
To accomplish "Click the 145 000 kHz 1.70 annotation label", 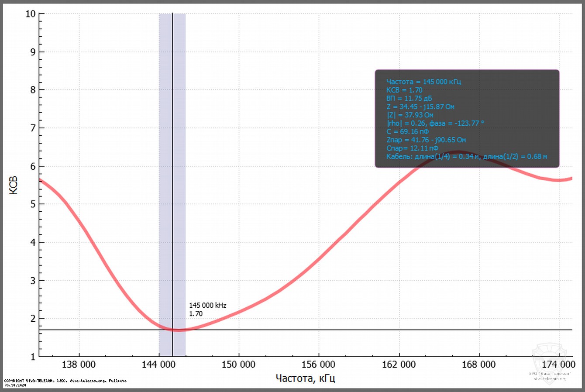I will (x=209, y=309).
